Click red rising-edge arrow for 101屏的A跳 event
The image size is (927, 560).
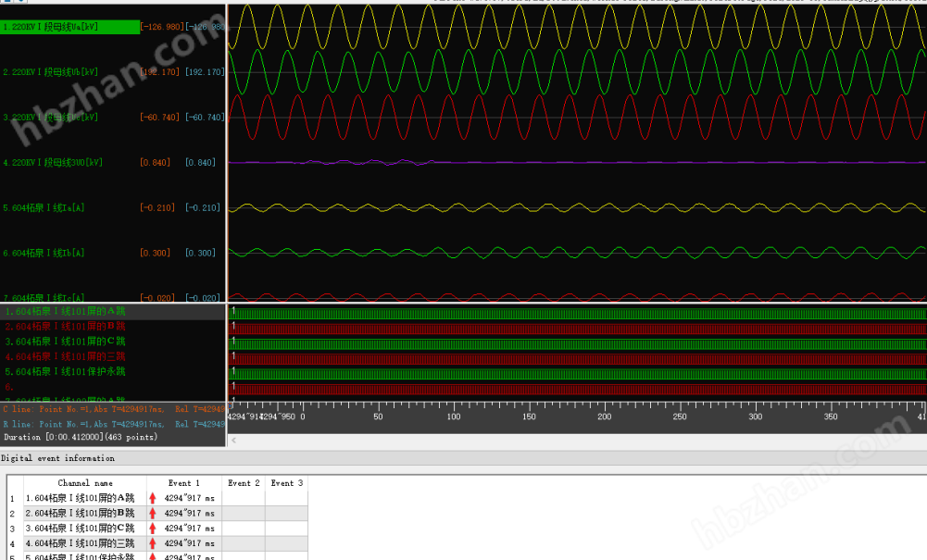click(x=153, y=498)
